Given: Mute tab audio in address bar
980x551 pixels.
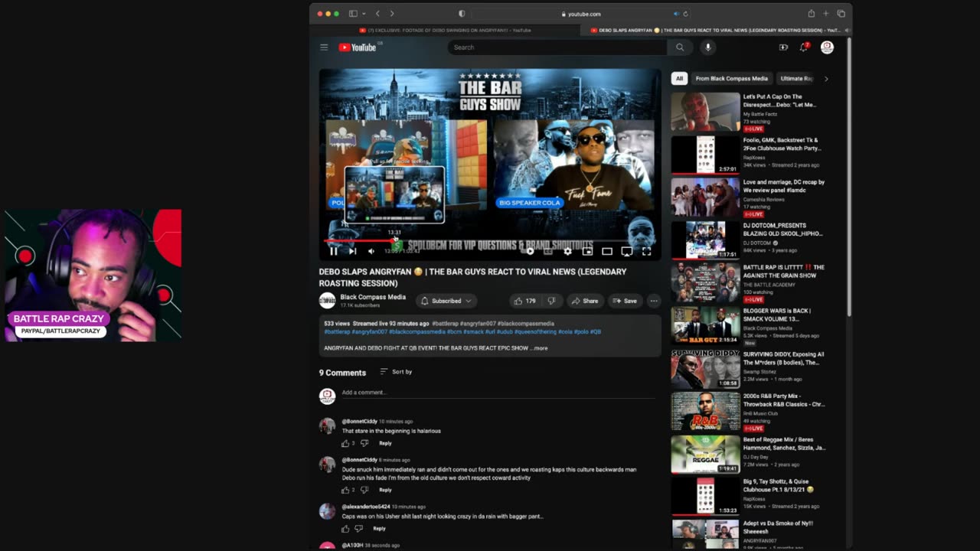Looking at the screenshot, I should click(676, 14).
